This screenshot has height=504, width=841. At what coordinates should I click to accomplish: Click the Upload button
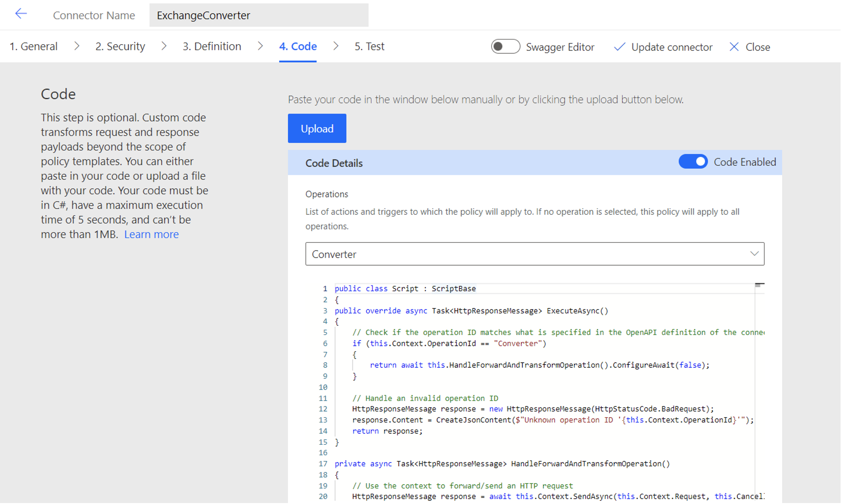click(x=317, y=128)
